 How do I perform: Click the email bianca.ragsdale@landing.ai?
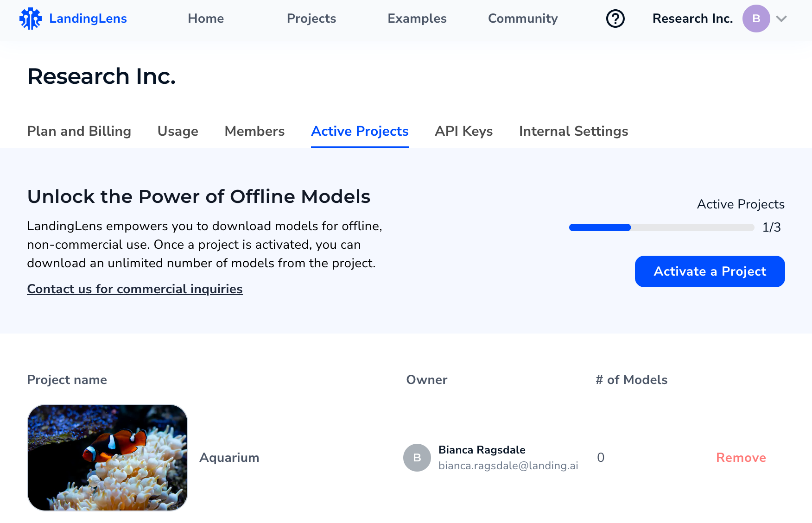(x=508, y=466)
